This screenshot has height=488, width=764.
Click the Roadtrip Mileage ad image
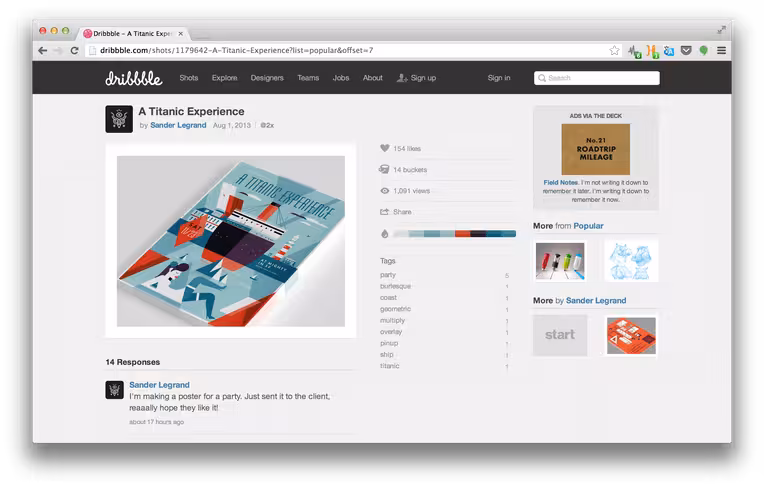pos(595,149)
